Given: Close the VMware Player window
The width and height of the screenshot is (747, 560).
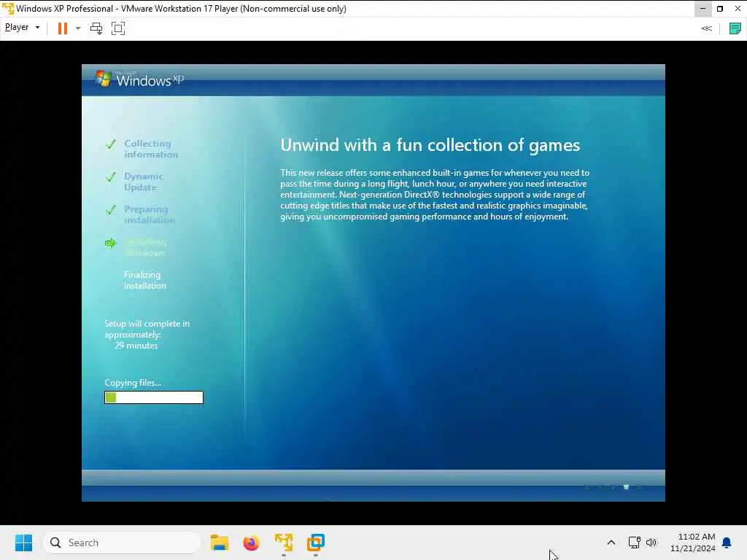Looking at the screenshot, I should pos(738,9).
